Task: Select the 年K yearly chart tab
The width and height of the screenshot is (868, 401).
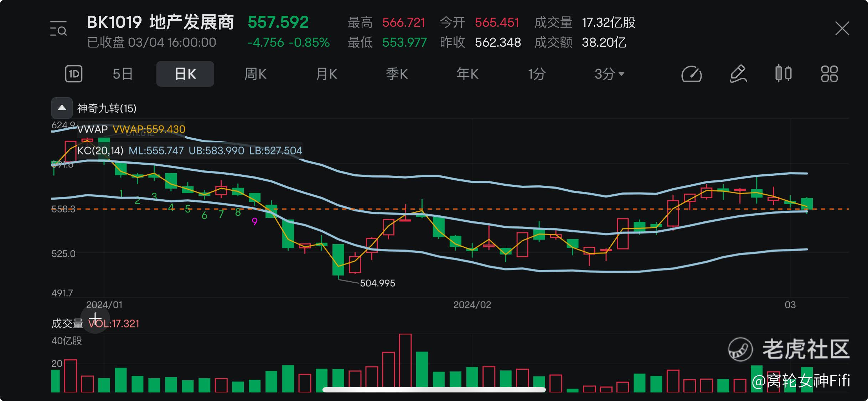Action: click(467, 74)
